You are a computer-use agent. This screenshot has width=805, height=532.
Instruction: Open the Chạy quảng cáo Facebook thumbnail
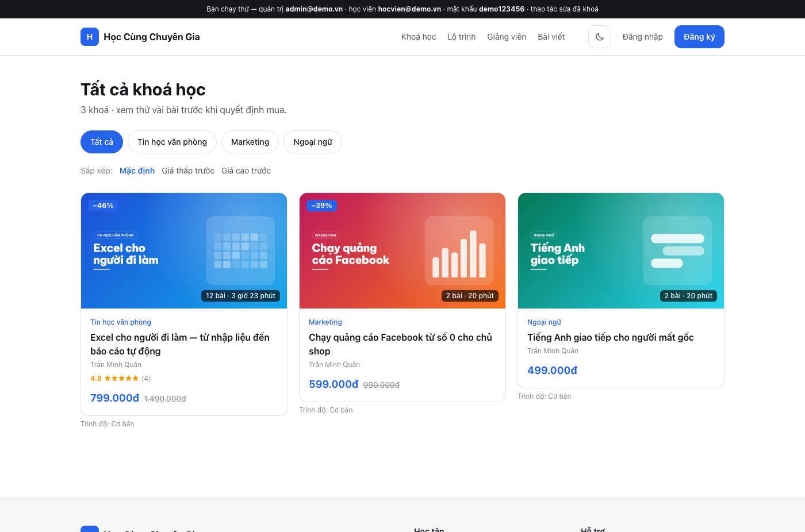click(x=402, y=250)
